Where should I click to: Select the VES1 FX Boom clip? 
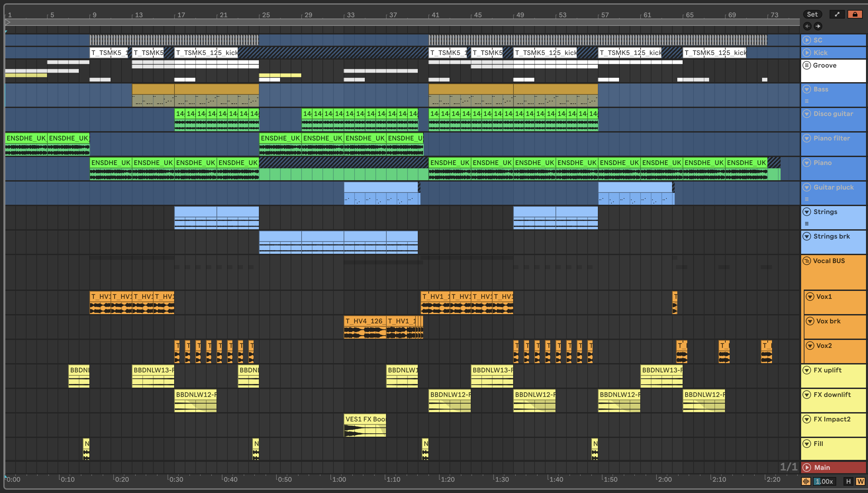click(x=365, y=419)
